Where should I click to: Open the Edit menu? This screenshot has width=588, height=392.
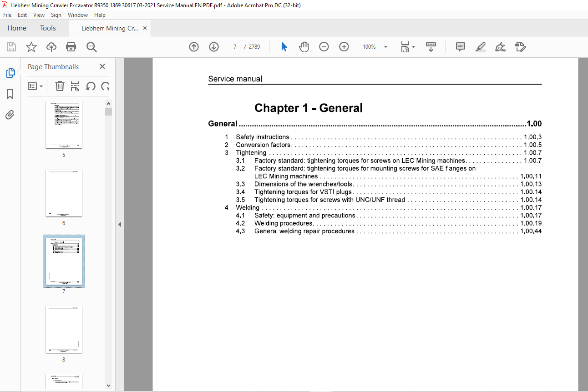(x=22, y=15)
